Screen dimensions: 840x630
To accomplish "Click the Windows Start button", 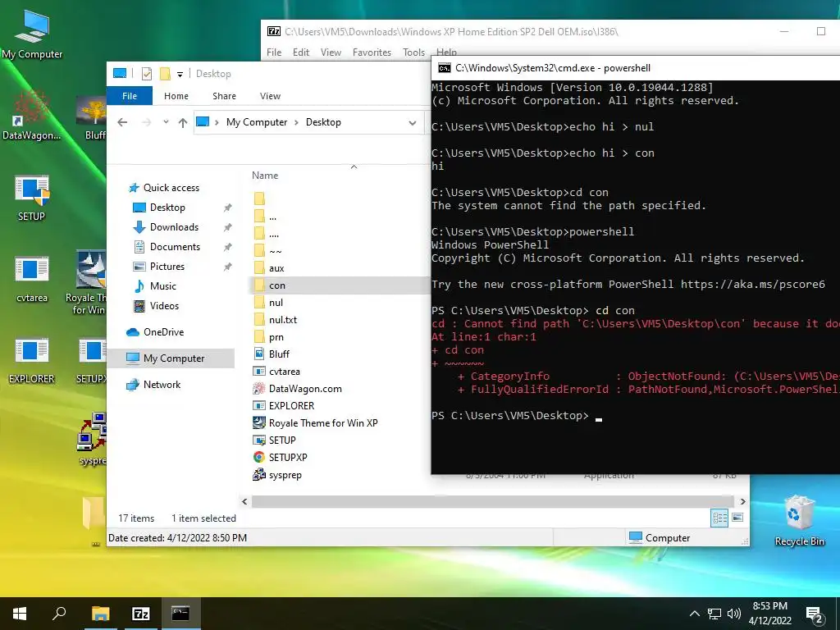I will point(20,614).
